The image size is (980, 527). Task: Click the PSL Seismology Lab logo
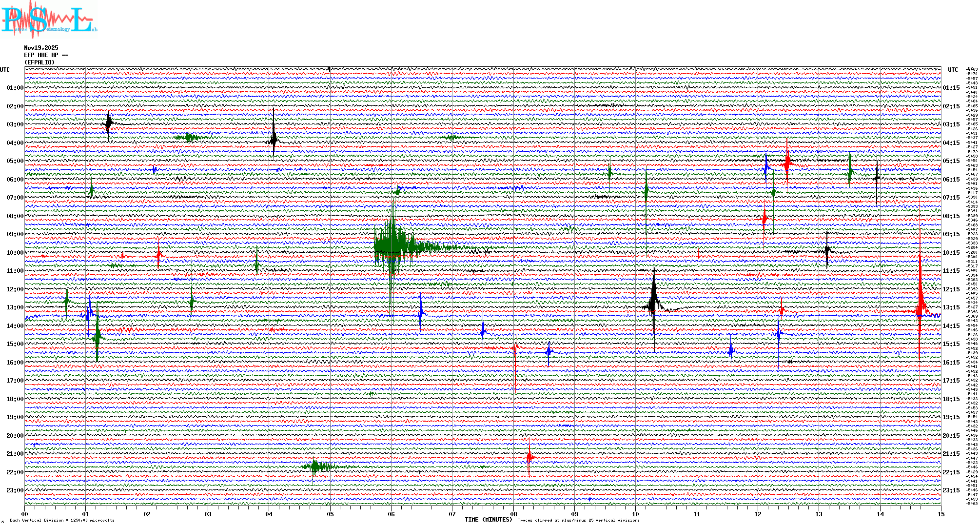[48, 20]
